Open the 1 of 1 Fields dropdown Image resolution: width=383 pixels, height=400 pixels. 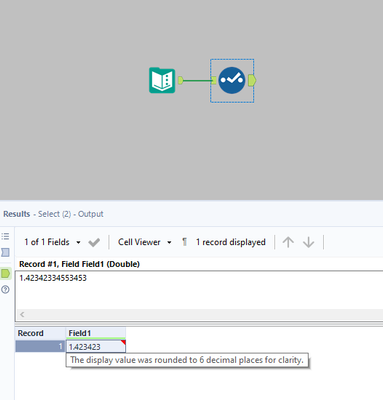tap(52, 242)
